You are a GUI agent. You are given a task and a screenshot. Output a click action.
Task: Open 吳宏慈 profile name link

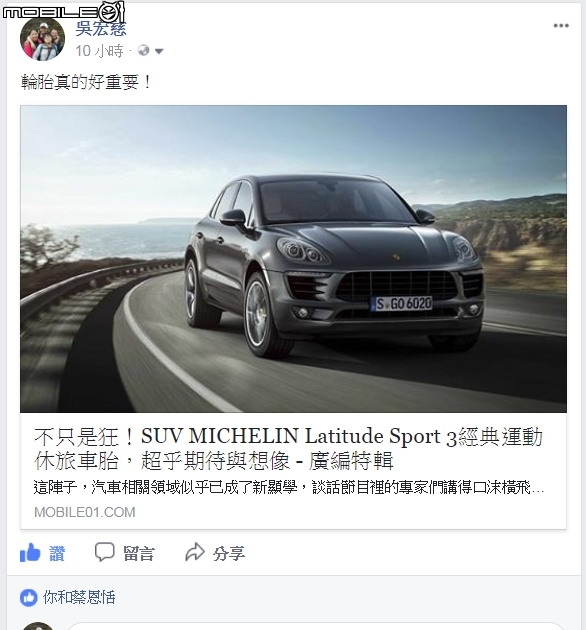101,29
